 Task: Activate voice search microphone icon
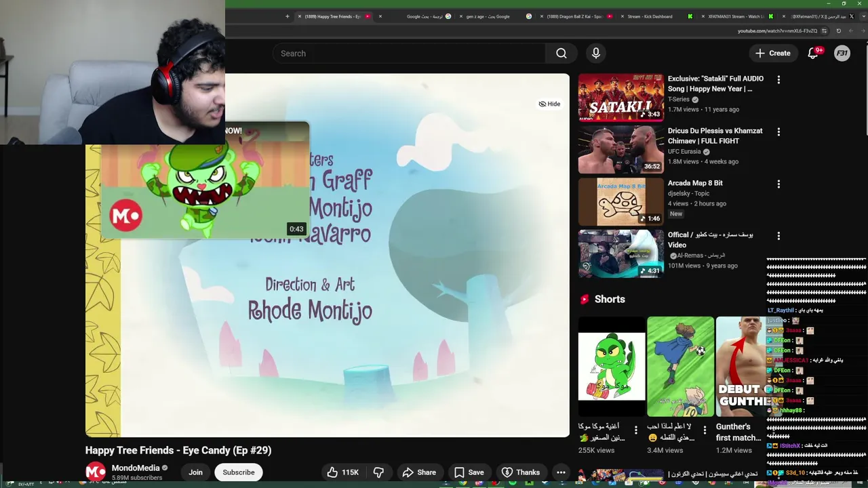click(x=596, y=54)
